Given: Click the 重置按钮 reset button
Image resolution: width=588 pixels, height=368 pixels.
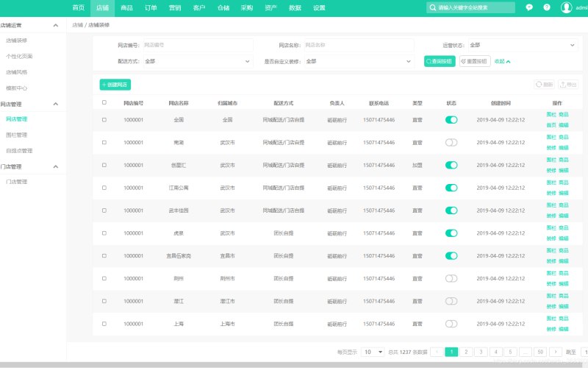Looking at the screenshot, I should click(475, 61).
